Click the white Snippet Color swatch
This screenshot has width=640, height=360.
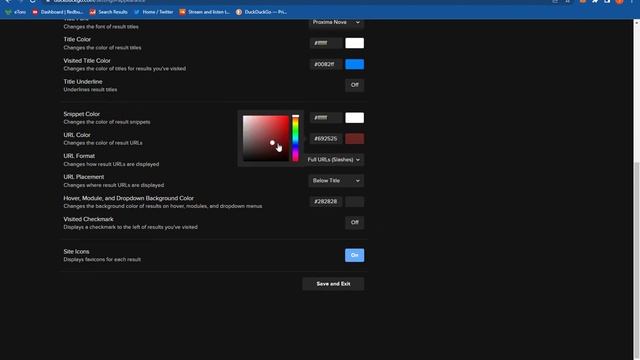pos(354,118)
